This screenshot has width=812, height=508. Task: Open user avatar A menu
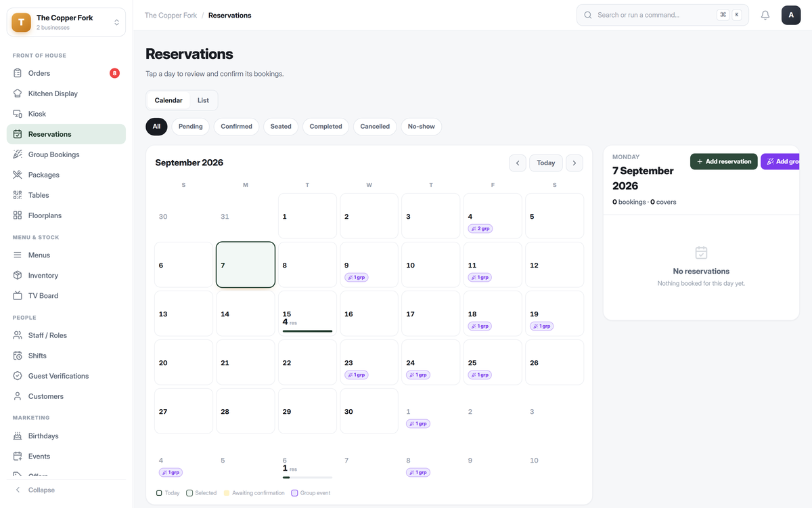[791, 15]
